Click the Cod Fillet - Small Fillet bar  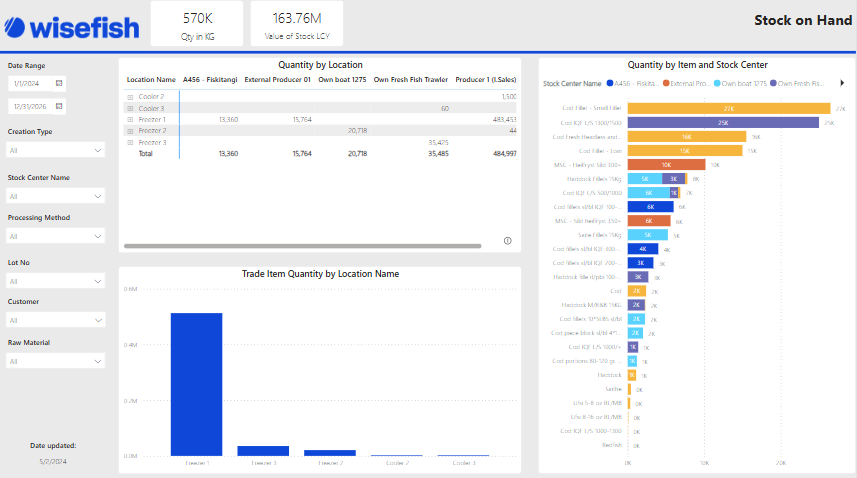728,108
